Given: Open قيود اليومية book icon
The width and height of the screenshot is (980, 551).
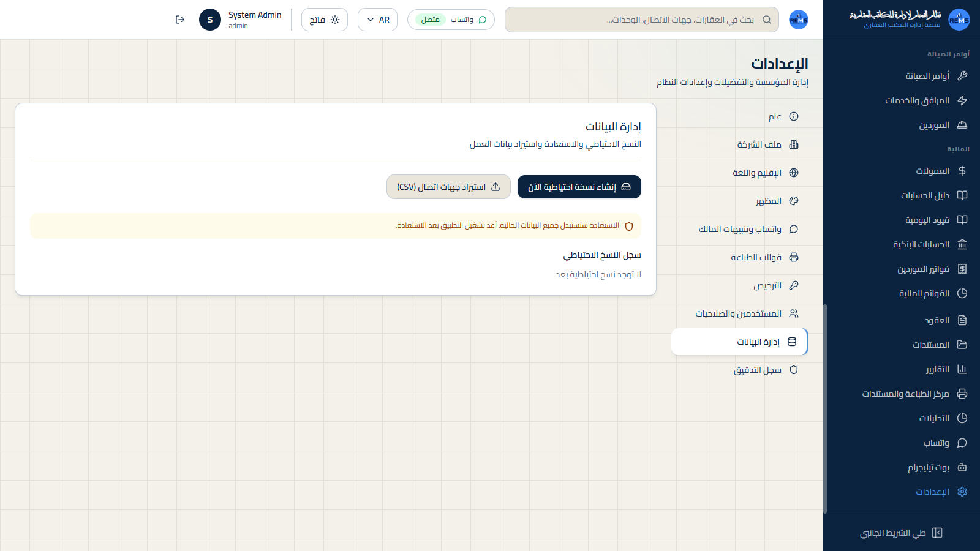Looking at the screenshot, I should click(x=962, y=220).
